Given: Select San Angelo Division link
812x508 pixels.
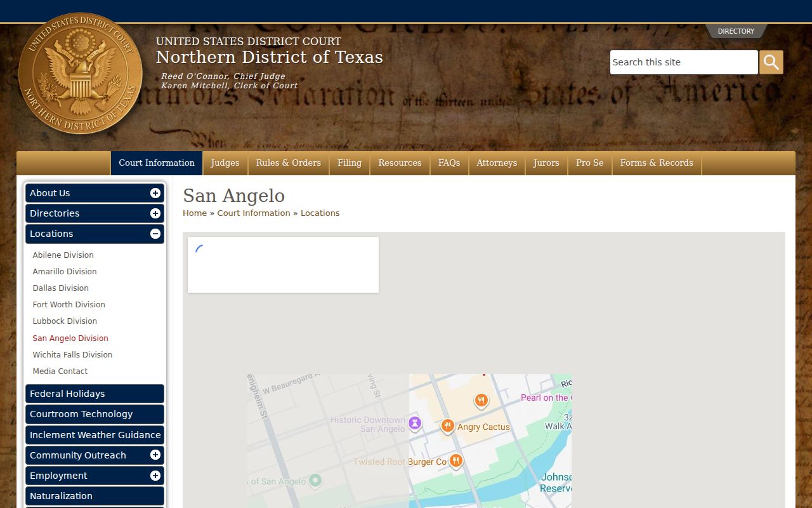Looking at the screenshot, I should pos(70,338).
